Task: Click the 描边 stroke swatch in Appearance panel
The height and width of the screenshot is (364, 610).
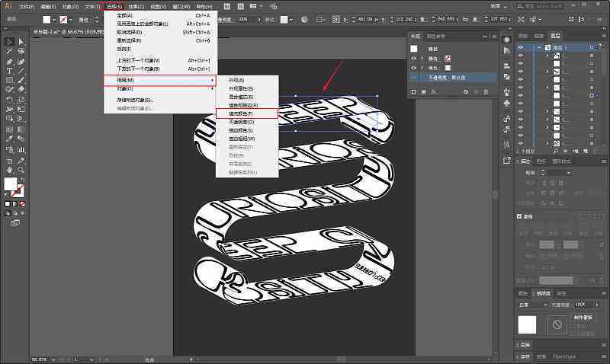Action: tap(448, 59)
